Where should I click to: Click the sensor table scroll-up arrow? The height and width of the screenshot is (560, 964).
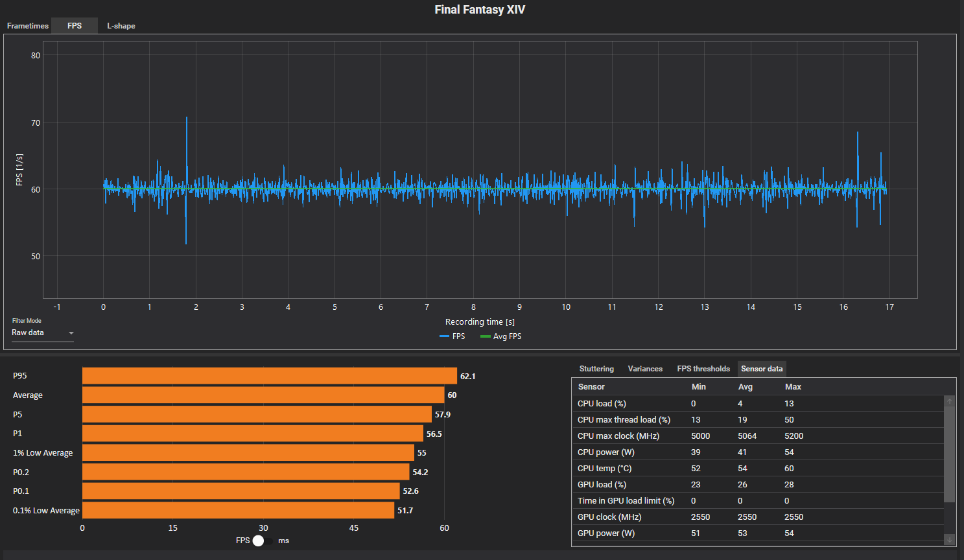[x=950, y=401]
